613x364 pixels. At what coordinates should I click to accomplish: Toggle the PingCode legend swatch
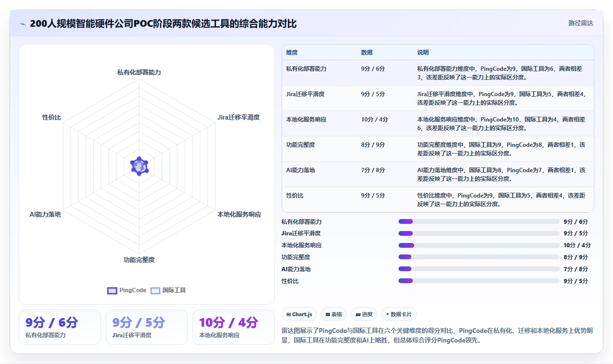click(x=112, y=290)
